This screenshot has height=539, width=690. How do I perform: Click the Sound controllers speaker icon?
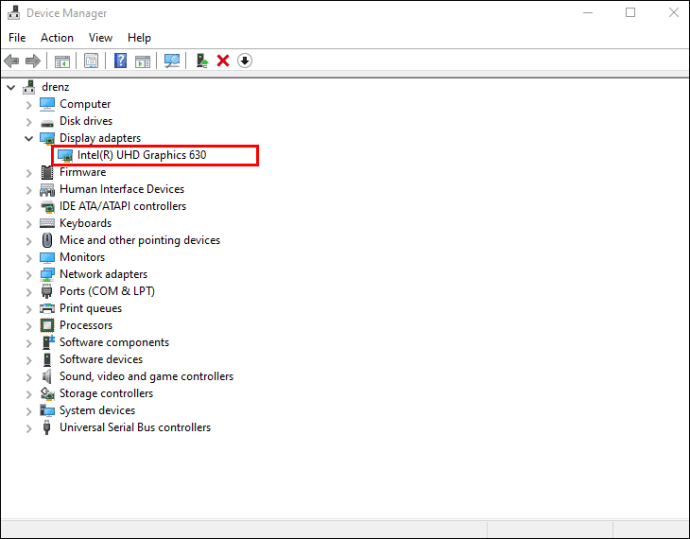pos(47,377)
